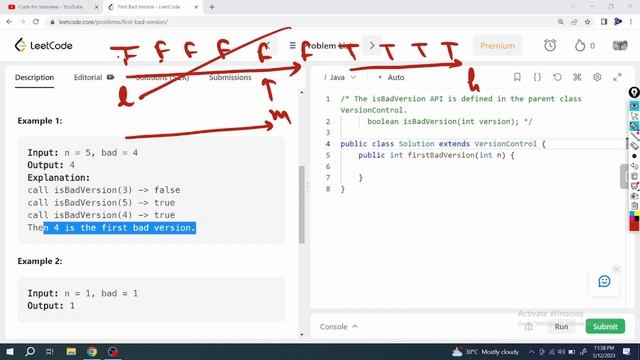Image resolution: width=640 pixels, height=360 pixels.
Task: Choose the pen size dot on annotation toolbar
Action: pos(634,156)
